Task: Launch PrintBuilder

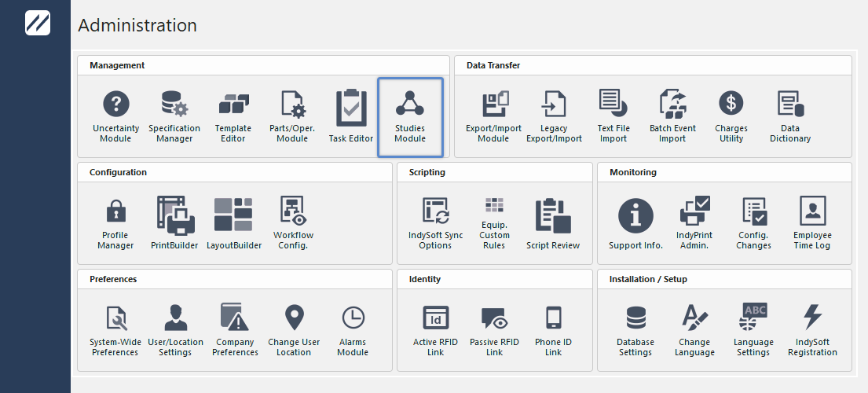Action: pos(174,224)
